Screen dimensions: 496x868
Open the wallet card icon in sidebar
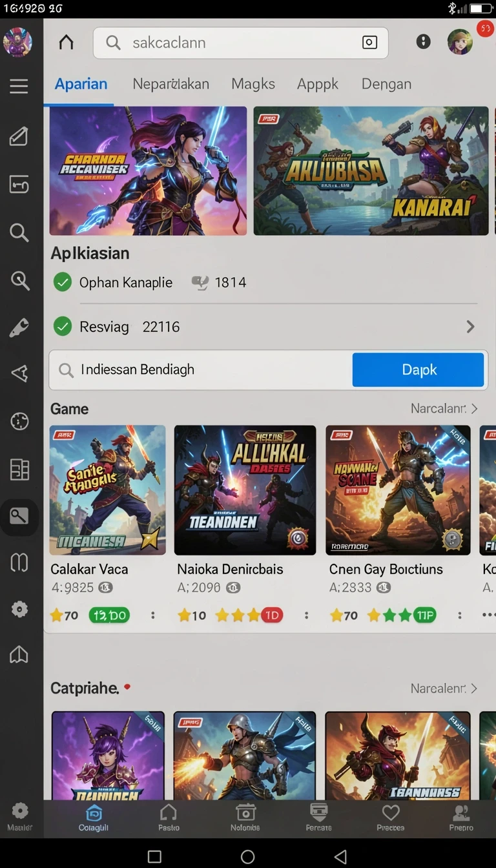(x=19, y=185)
